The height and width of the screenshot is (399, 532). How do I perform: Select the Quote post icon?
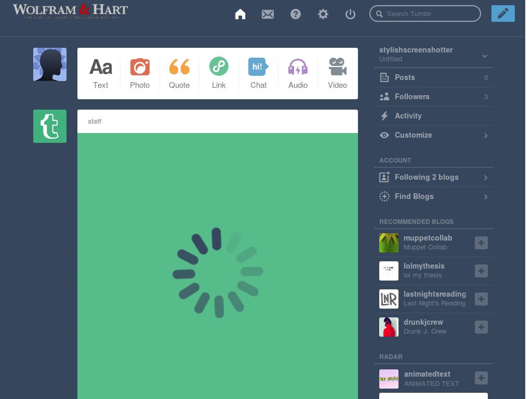(179, 66)
